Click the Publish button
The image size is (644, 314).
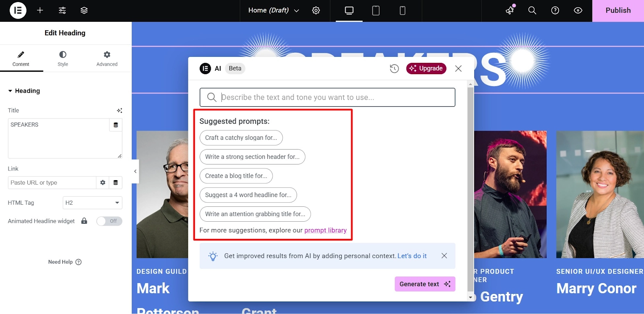618,10
